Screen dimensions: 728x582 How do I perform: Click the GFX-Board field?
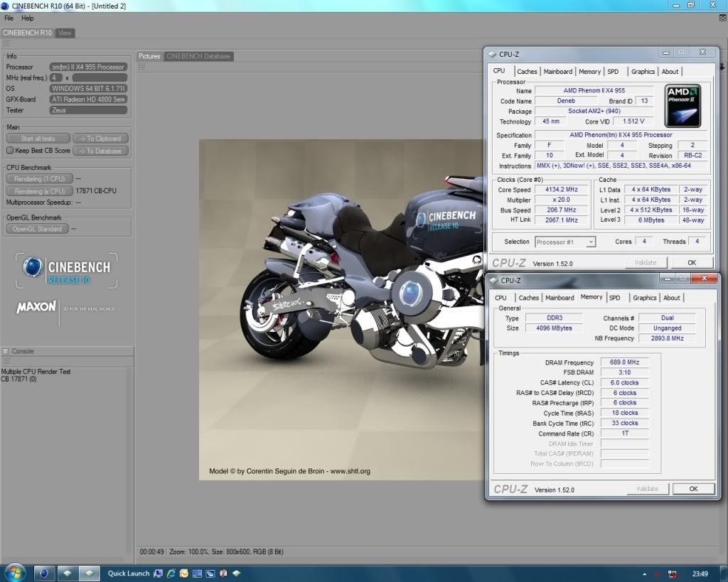click(x=88, y=99)
